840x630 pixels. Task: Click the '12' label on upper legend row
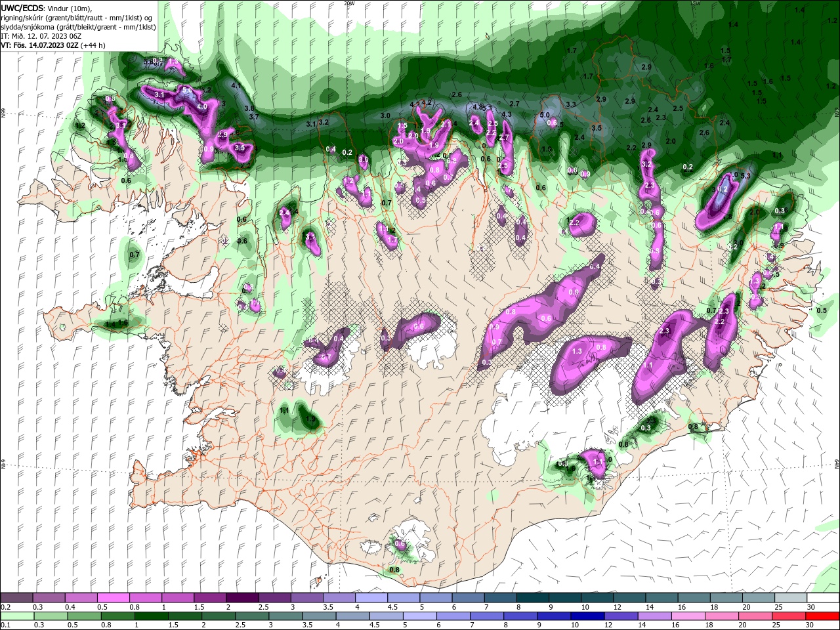tap(617, 607)
